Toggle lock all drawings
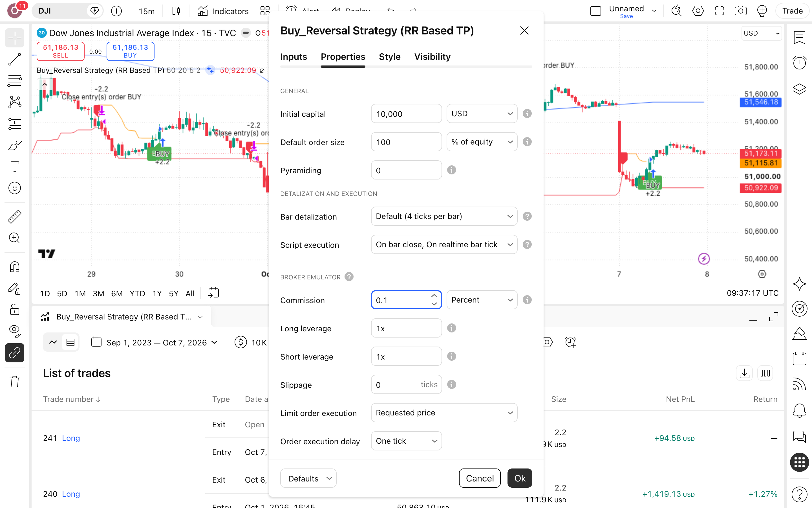The width and height of the screenshot is (812, 508). pyautogui.click(x=14, y=310)
